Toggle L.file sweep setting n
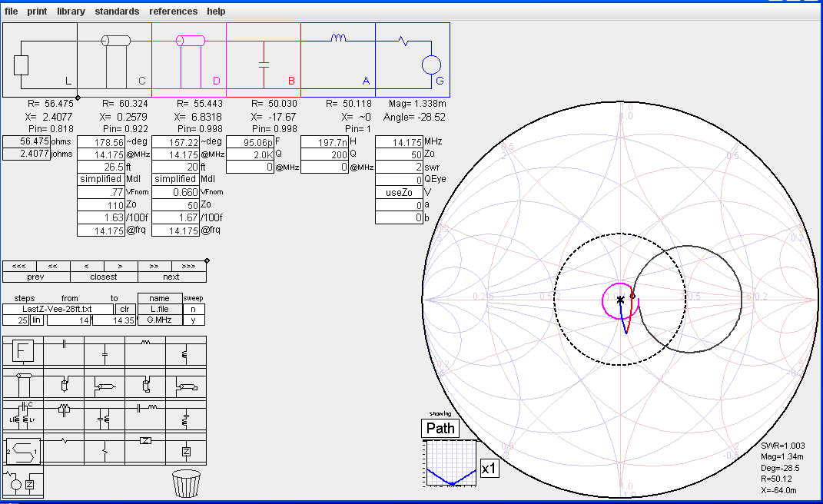Viewport: 823px width, 504px height. [x=194, y=309]
